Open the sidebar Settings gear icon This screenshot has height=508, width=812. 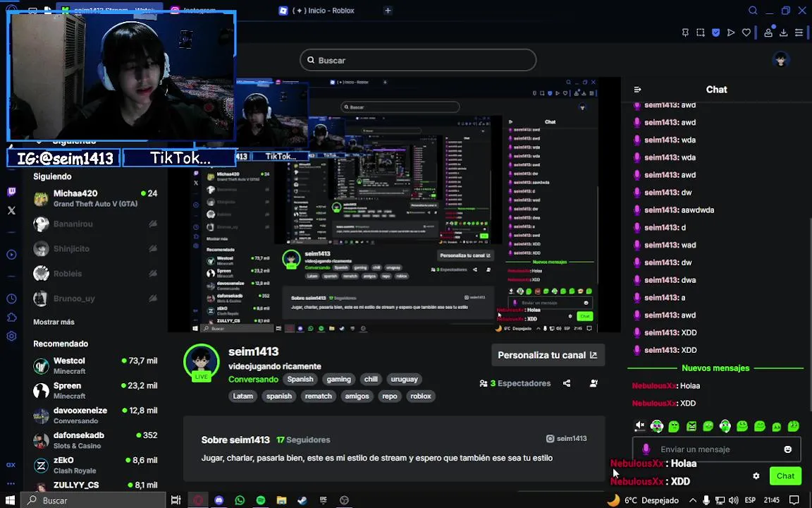(11, 336)
